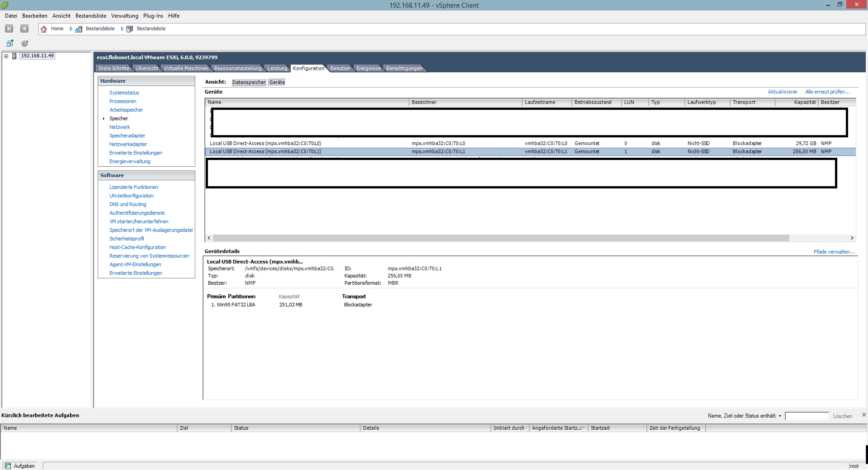Switch to the Virtuelle Maschinen tab
This screenshot has height=470, width=868.
coord(186,68)
